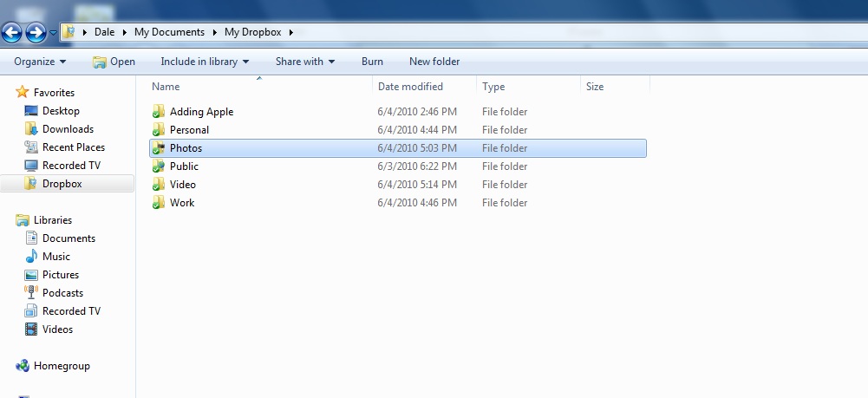The image size is (868, 398).
Task: Click the Podcasts microphone icon
Action: (x=31, y=292)
